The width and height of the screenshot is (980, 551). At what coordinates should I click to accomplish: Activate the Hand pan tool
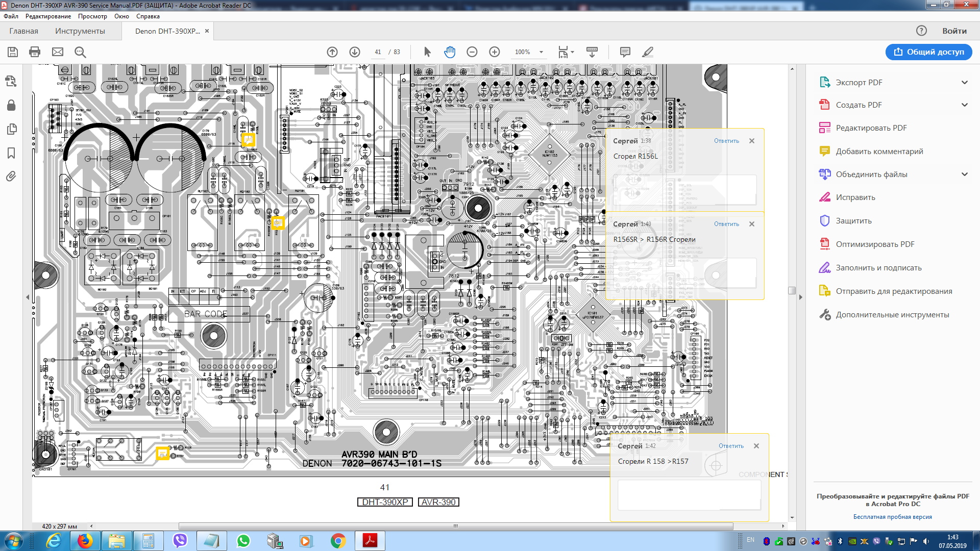click(x=450, y=52)
